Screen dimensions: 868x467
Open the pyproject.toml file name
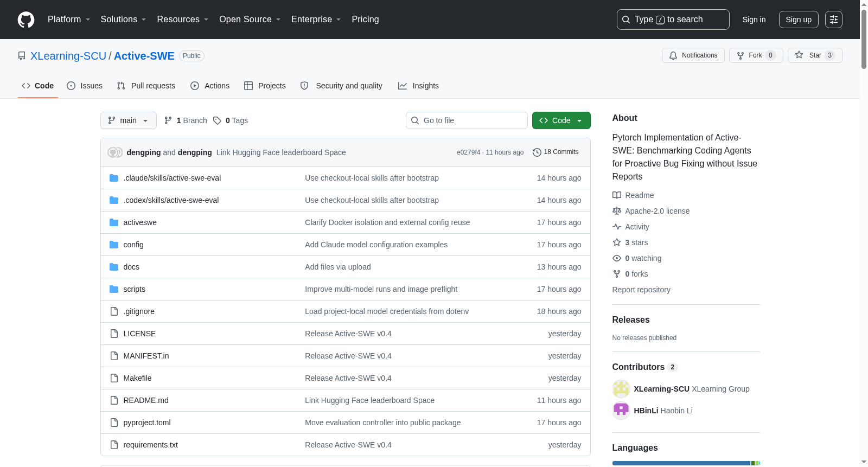pos(147,423)
